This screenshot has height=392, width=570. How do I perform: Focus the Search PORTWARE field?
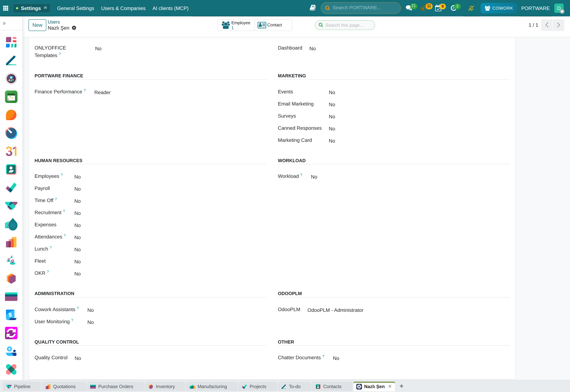(360, 8)
